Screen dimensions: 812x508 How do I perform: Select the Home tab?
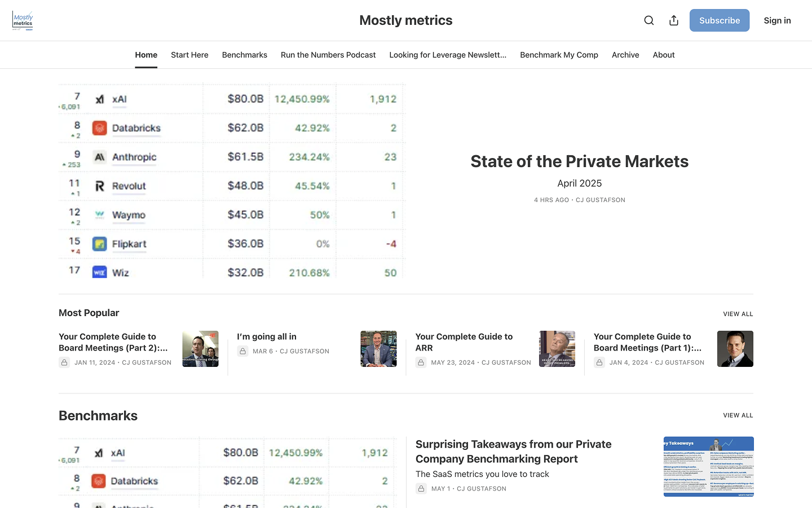(146, 55)
